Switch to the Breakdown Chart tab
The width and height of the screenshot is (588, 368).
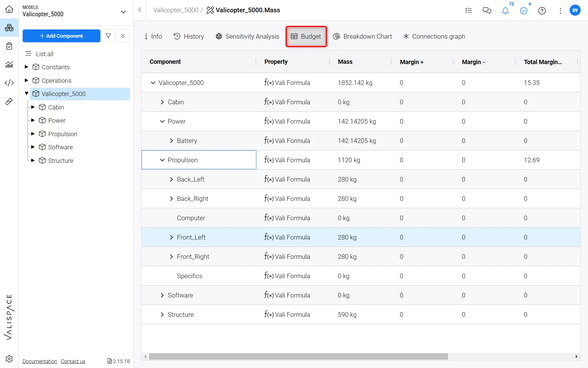coord(362,36)
